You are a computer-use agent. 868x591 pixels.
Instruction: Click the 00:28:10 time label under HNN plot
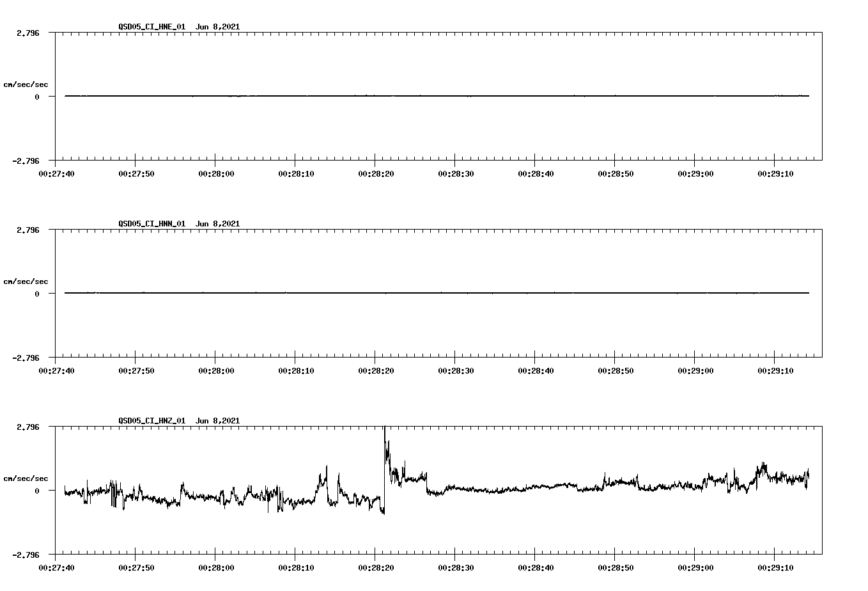(x=296, y=370)
